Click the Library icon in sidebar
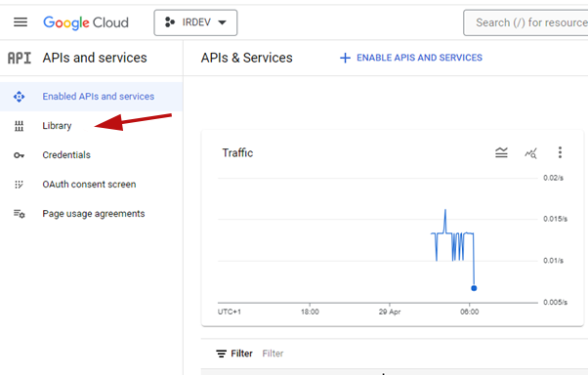This screenshot has width=588, height=375. 19,126
